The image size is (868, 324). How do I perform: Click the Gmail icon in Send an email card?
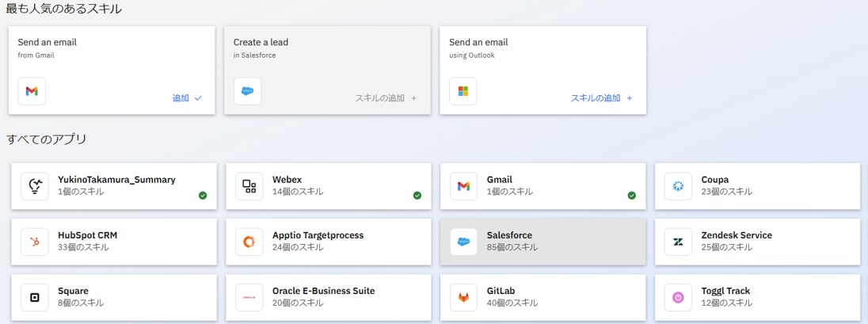coord(32,91)
